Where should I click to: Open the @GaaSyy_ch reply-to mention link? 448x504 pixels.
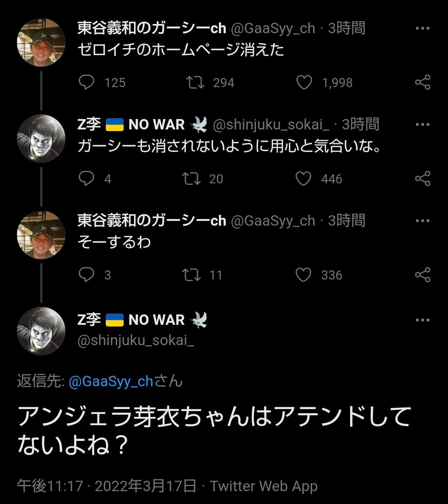(x=111, y=381)
